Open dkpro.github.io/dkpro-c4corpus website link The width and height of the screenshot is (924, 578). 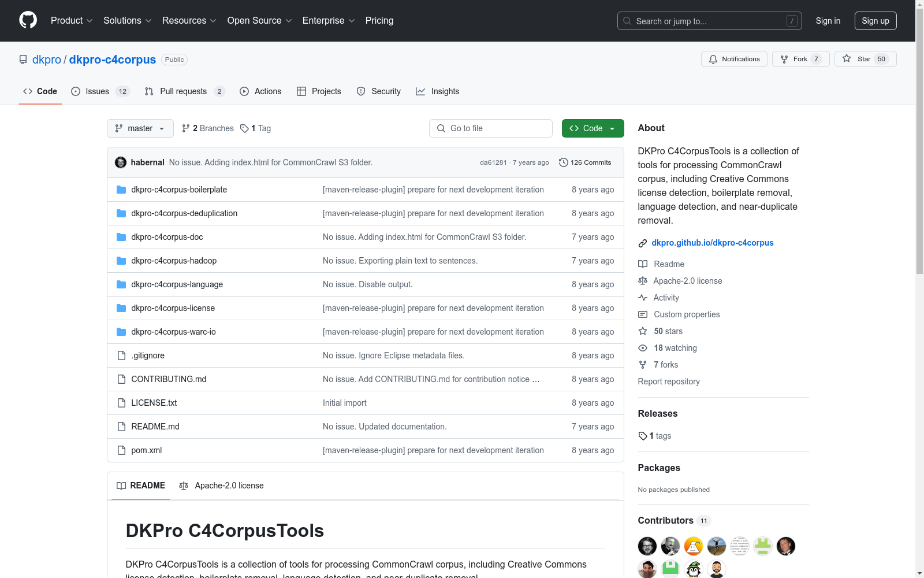point(713,243)
